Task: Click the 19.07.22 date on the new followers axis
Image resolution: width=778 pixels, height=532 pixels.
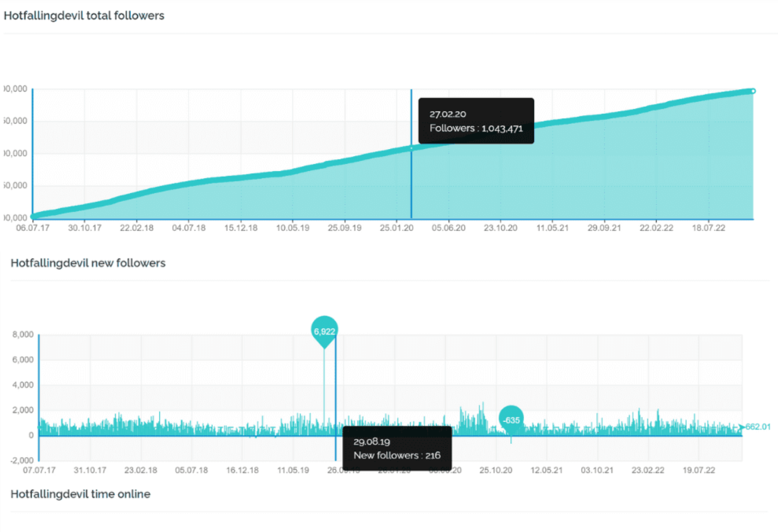Action: 699,470
